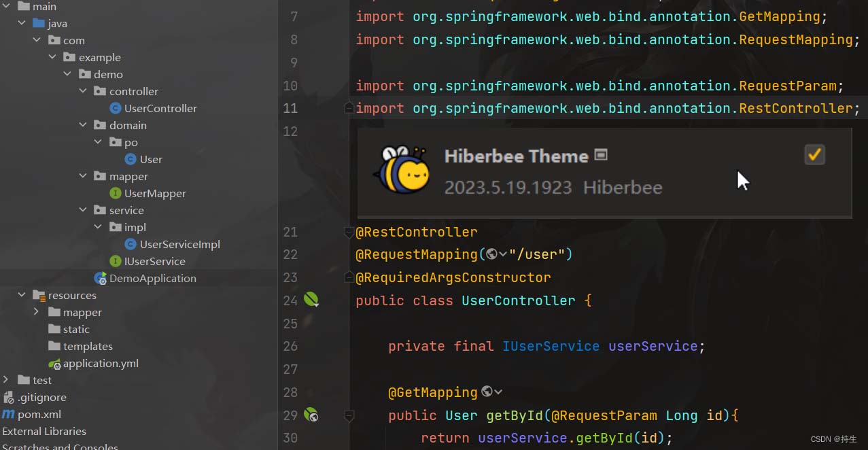Click the small tag icon beside Hiberbee Theme

click(x=601, y=154)
